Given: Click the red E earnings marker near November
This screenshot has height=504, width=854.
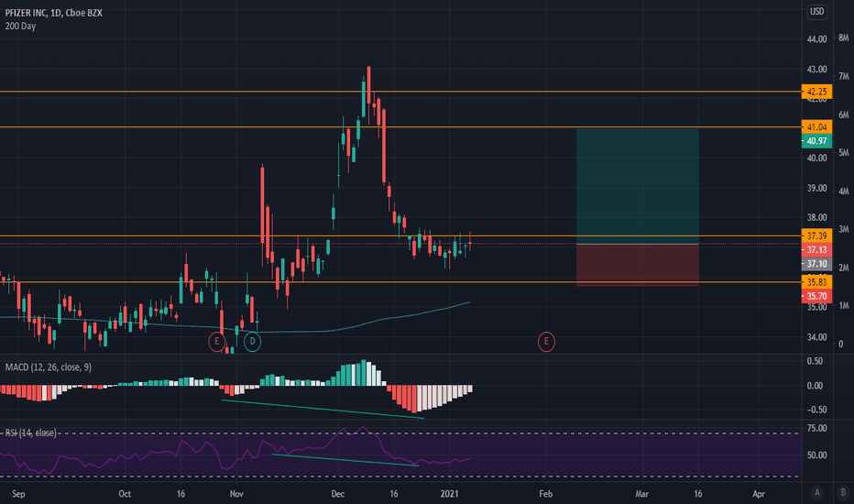Looking at the screenshot, I should pos(217,342).
